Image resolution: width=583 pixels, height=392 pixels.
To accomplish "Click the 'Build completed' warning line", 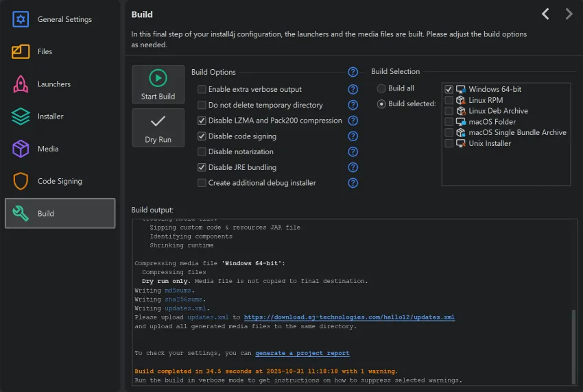I will pos(266,371).
